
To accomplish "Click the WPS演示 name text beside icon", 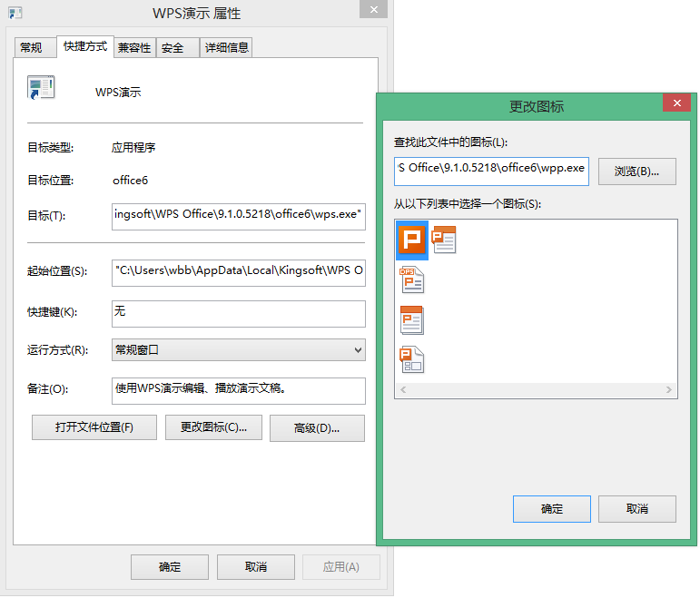I will [x=118, y=93].
